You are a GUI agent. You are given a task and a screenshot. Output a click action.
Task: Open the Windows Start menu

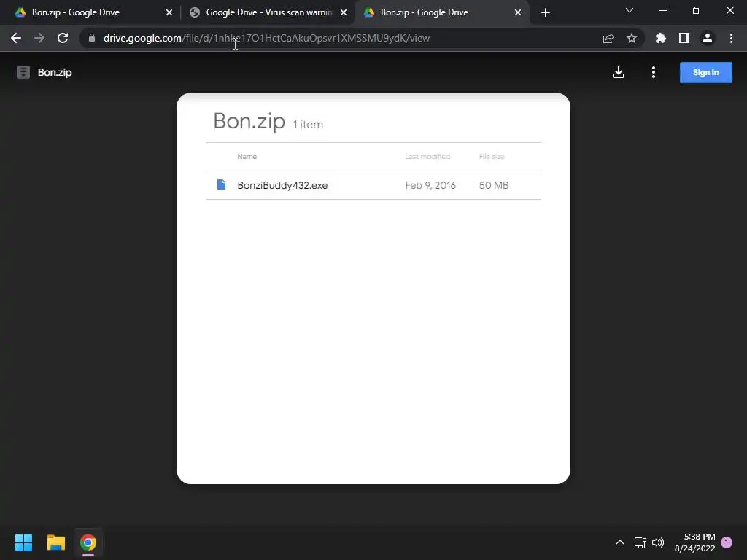coord(23,542)
